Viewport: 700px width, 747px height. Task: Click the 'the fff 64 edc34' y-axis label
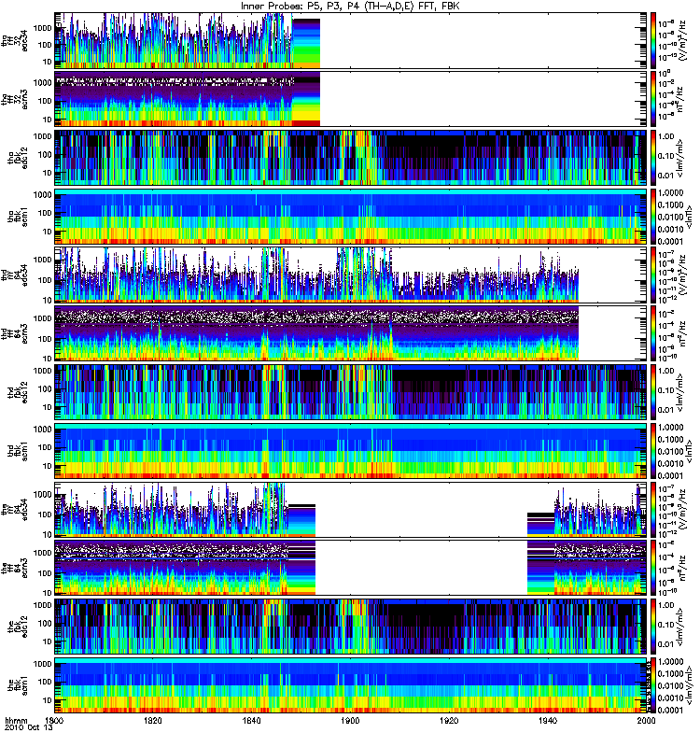pos(15,509)
